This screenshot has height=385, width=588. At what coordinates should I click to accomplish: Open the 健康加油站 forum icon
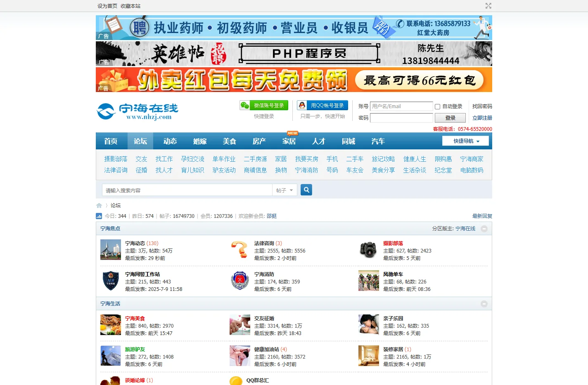click(239, 356)
